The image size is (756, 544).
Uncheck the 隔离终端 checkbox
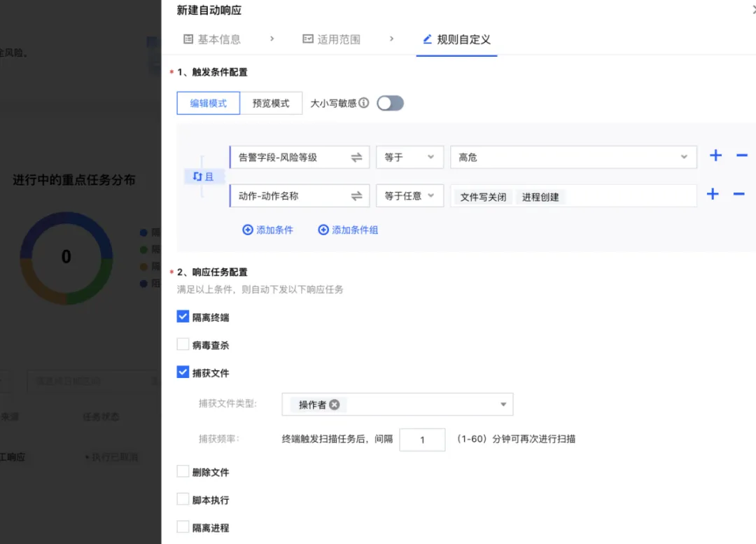click(x=183, y=317)
